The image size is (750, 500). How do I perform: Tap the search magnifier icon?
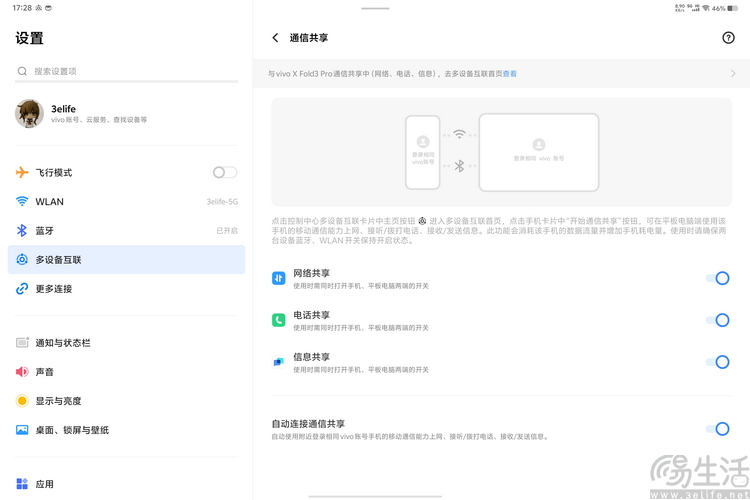22,71
